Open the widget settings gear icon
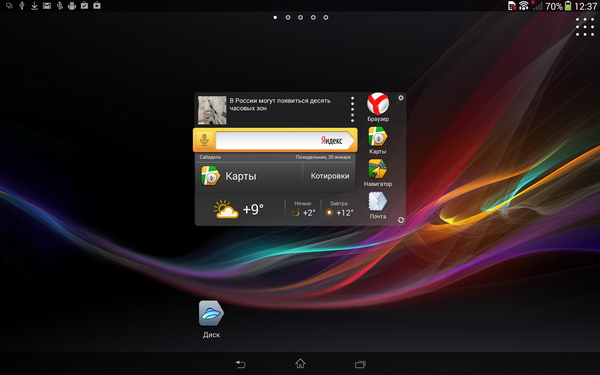600x375 pixels. [401, 98]
